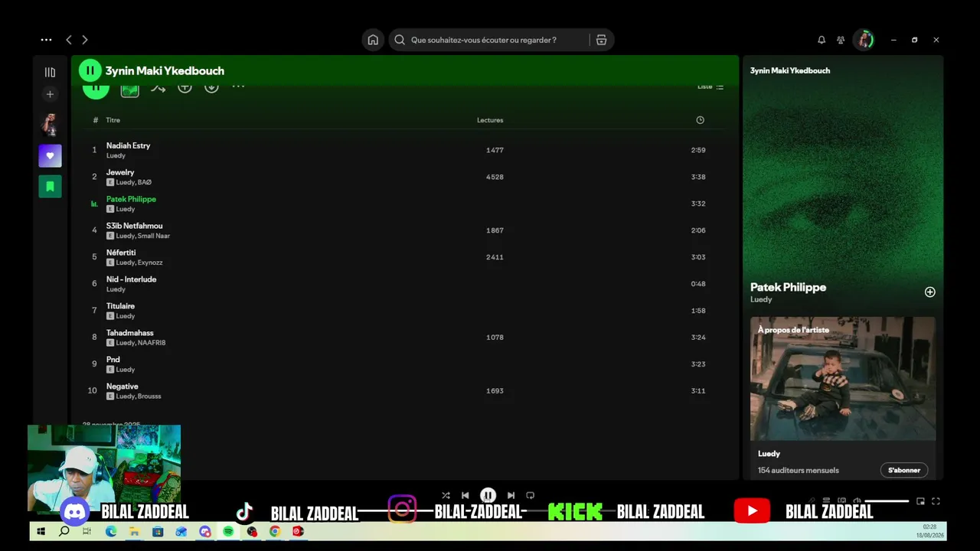Open the three-dots app menu
The width and height of the screenshot is (980, 551).
pyautogui.click(x=47, y=40)
